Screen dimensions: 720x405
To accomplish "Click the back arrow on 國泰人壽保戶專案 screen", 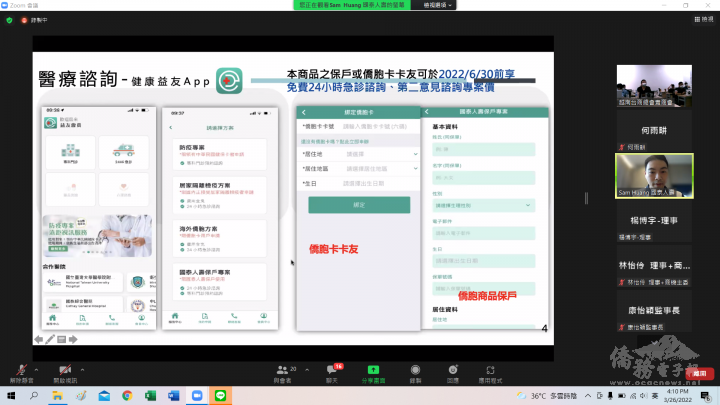I will pos(427,112).
